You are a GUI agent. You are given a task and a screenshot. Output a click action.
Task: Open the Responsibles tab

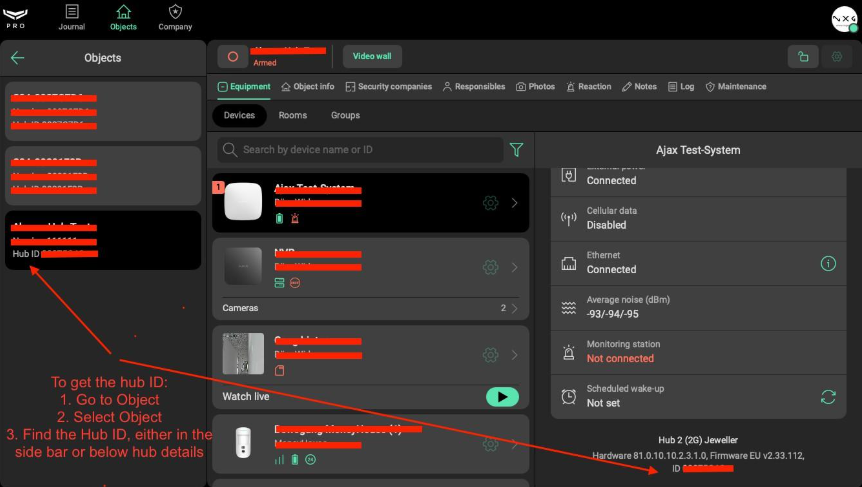click(474, 87)
